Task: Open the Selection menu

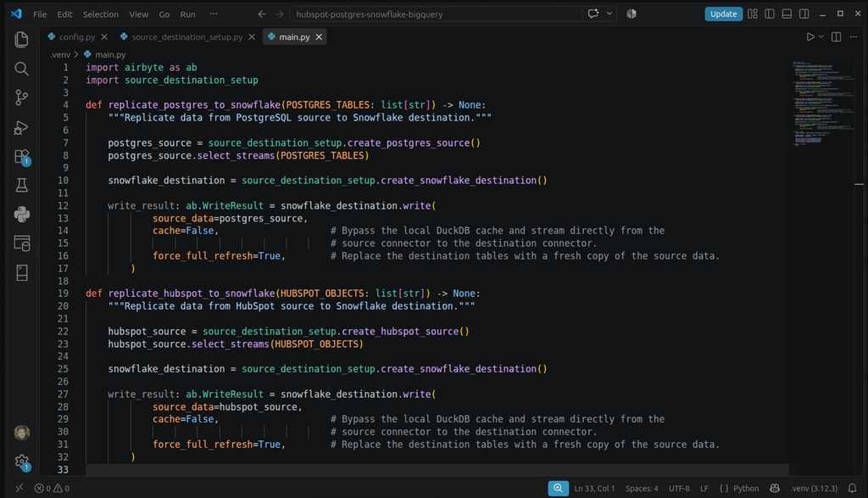Action: tap(101, 14)
